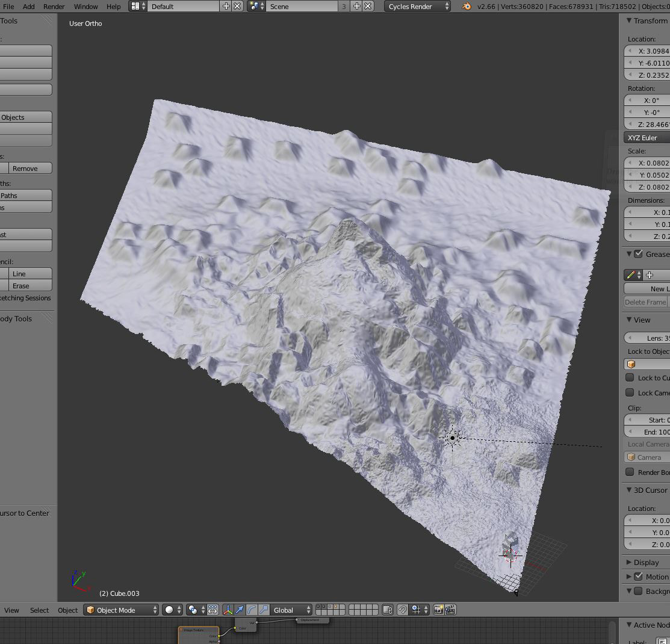The height and width of the screenshot is (644, 670).
Task: Toggle the Grease Pencil checkbox
Action: coord(638,254)
